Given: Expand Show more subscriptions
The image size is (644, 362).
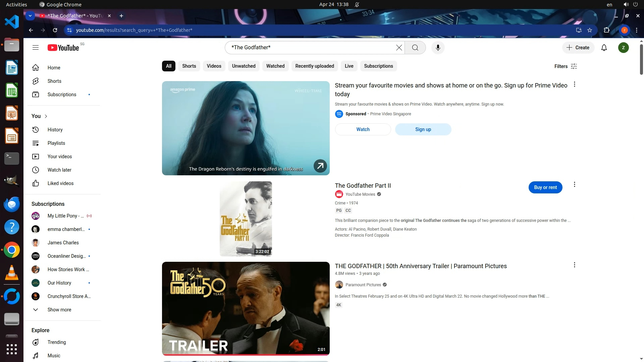Looking at the screenshot, I should coord(59,310).
